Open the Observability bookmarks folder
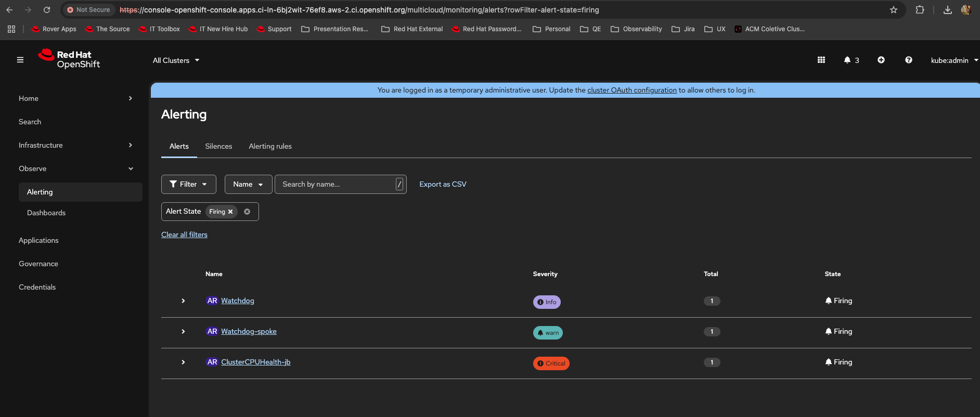This screenshot has width=980, height=417. (636, 29)
